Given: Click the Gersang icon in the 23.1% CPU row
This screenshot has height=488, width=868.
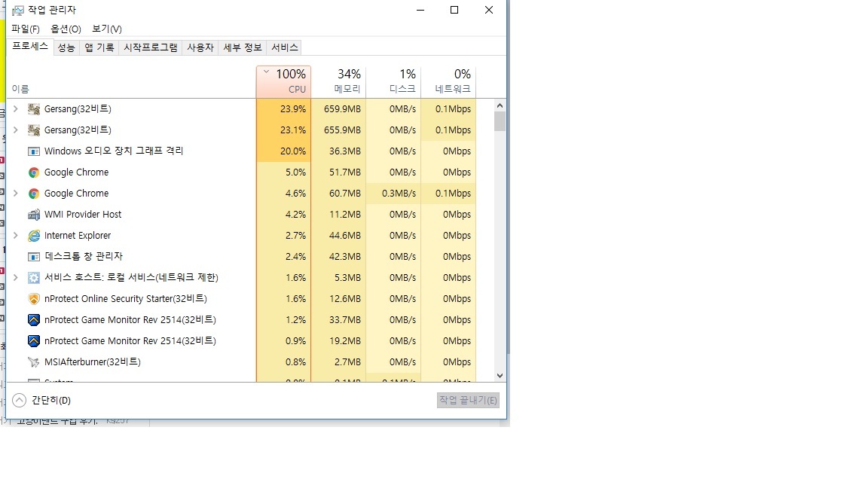Looking at the screenshot, I should click(34, 130).
